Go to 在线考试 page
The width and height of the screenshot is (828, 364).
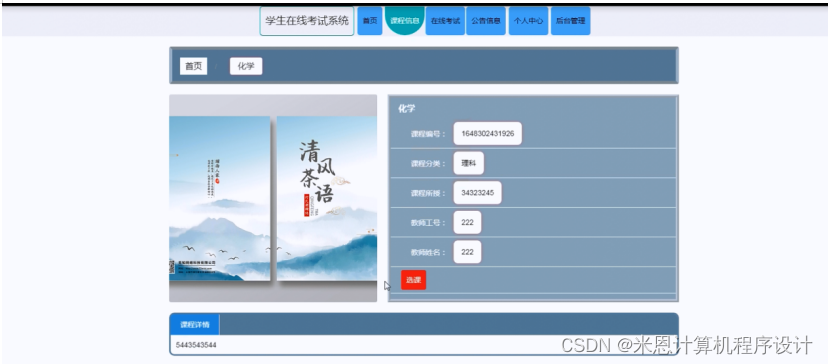click(x=445, y=21)
